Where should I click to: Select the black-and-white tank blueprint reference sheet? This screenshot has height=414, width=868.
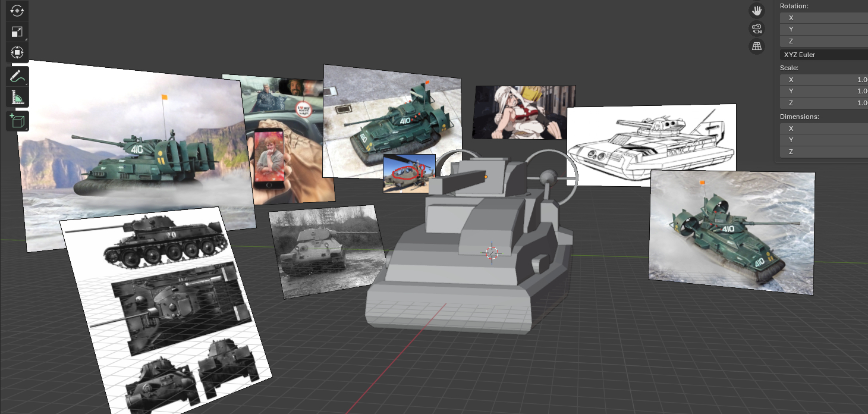[x=166, y=309]
